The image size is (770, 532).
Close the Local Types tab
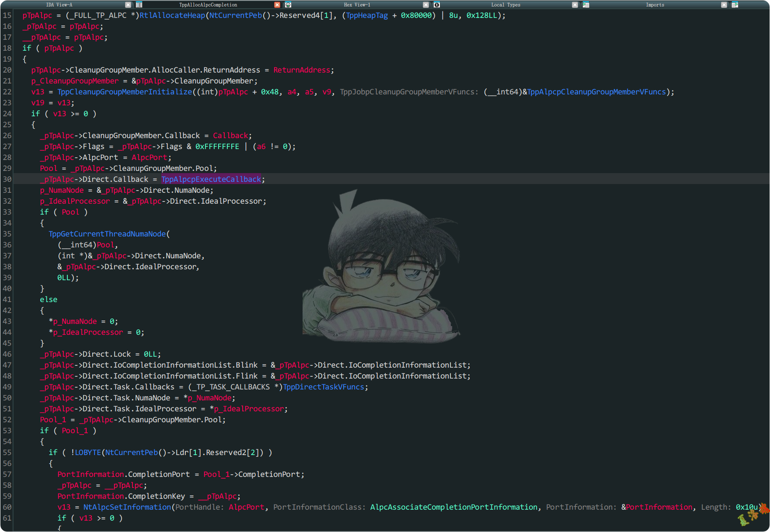[x=575, y=5]
